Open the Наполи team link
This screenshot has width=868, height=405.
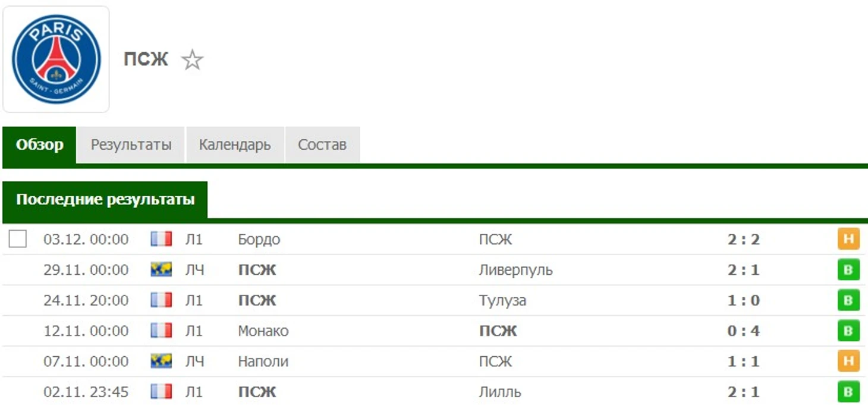pos(263,361)
